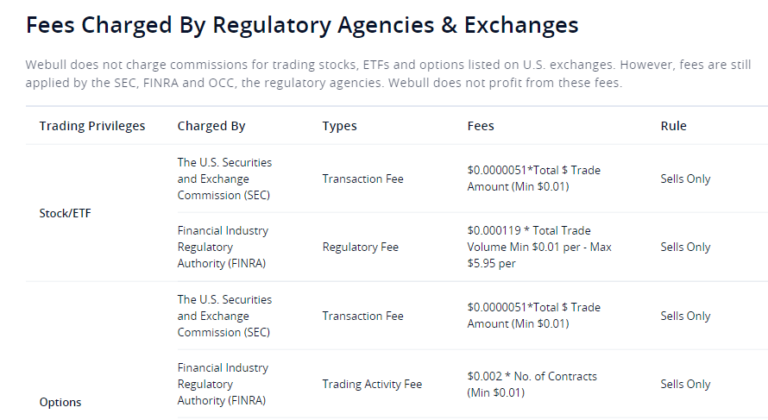Screen dimensions: 768x420
Task: Select the 'Trading Activity Fee' type cell
Action: (x=372, y=384)
